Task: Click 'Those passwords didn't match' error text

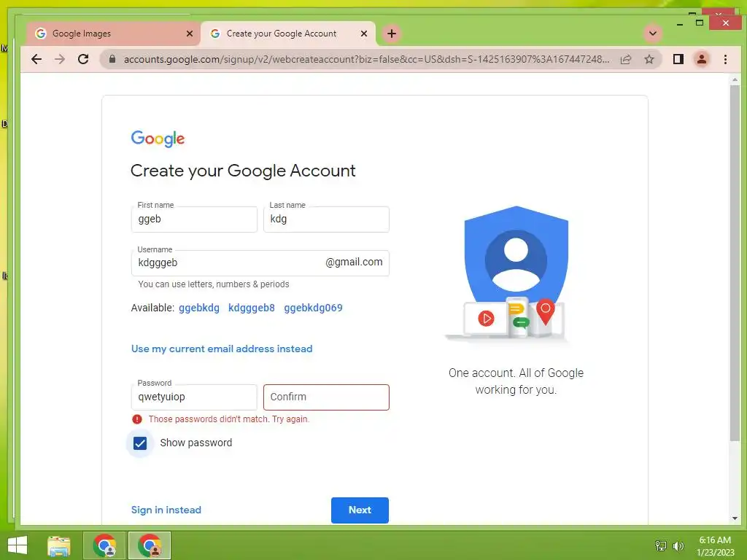Action: click(228, 419)
